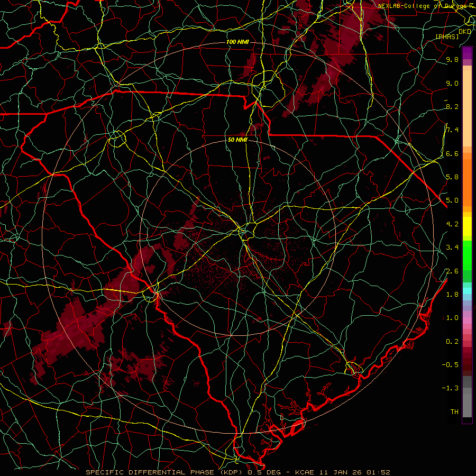Click the cyan color scale segment

pos(467,291)
